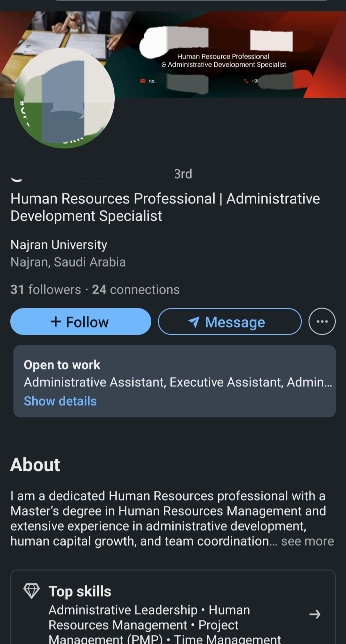
Task: Click the 3rd degree connection badge
Action: pyautogui.click(x=183, y=174)
